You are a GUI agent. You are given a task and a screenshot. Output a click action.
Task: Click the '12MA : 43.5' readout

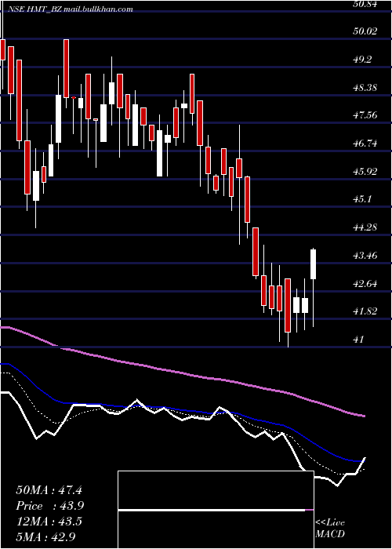(49, 522)
